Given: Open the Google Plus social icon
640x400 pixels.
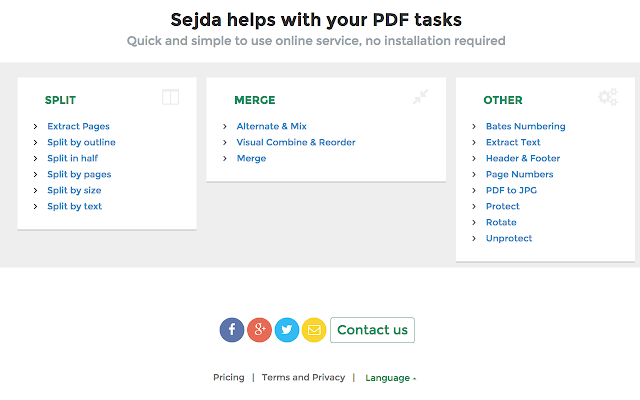Looking at the screenshot, I should click(259, 330).
